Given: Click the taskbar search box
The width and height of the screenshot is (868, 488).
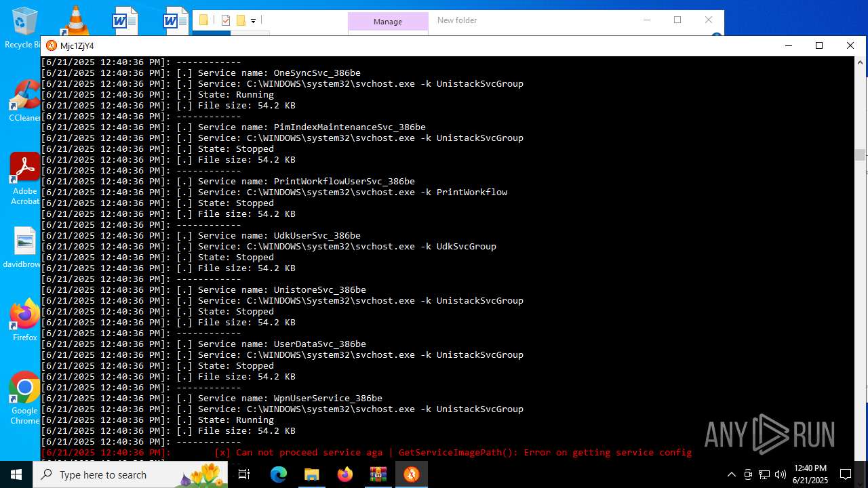Looking at the screenshot, I should pos(130,474).
